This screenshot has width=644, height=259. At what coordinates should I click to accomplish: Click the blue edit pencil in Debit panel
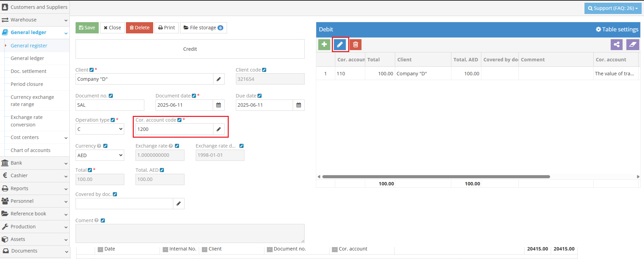click(x=340, y=45)
